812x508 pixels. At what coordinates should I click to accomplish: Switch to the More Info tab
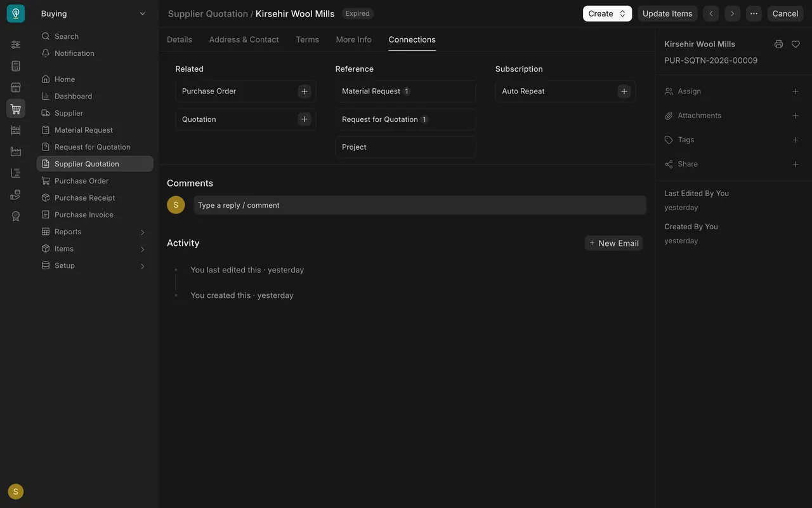354,39
